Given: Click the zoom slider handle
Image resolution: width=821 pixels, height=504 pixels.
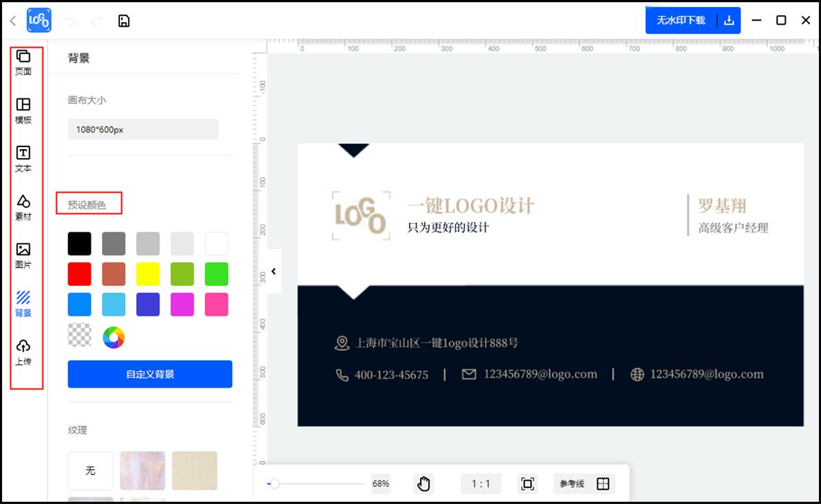Looking at the screenshot, I should (274, 483).
